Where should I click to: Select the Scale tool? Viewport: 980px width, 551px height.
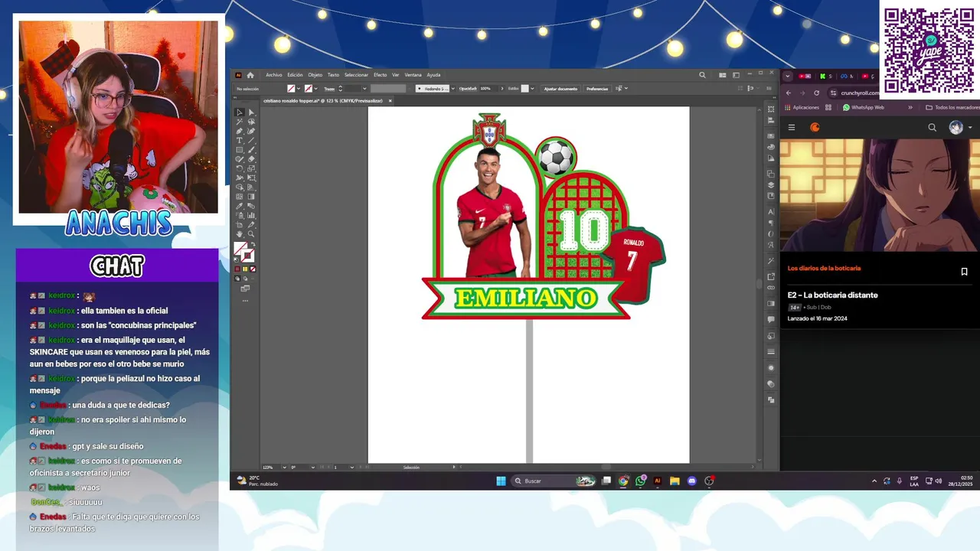251,168
